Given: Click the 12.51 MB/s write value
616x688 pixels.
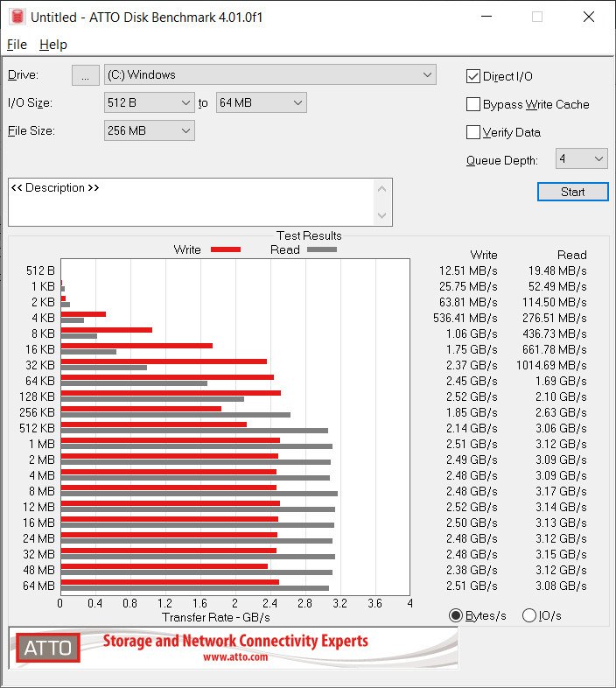Looking at the screenshot, I should (x=468, y=270).
